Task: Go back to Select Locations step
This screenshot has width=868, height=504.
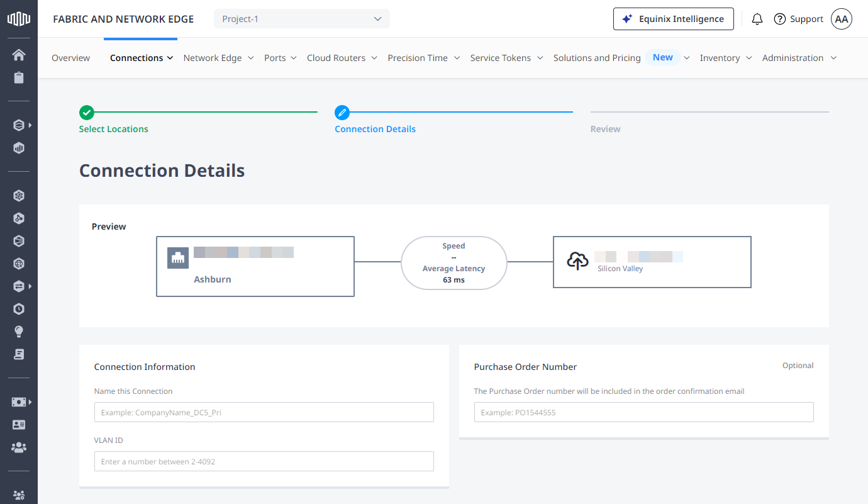Action: pos(114,129)
